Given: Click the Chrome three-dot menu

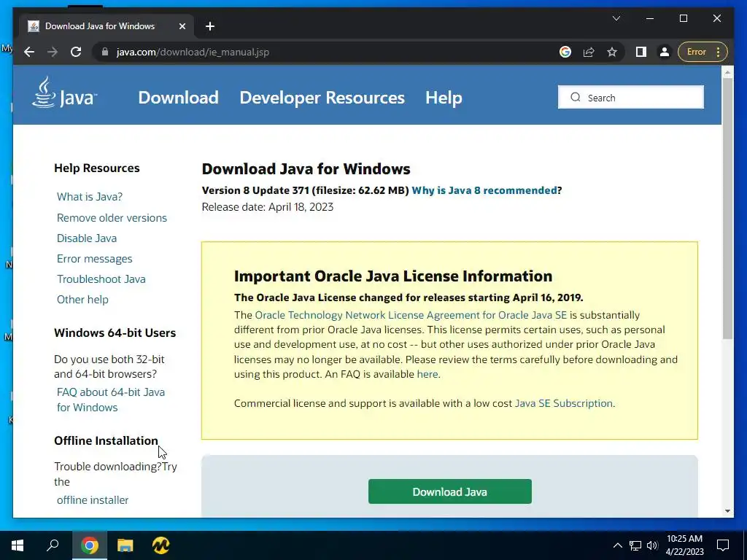Looking at the screenshot, I should (x=719, y=52).
